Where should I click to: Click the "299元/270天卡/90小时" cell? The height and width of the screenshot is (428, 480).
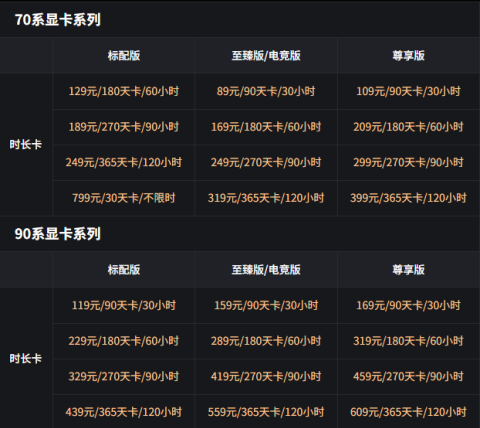408,162
